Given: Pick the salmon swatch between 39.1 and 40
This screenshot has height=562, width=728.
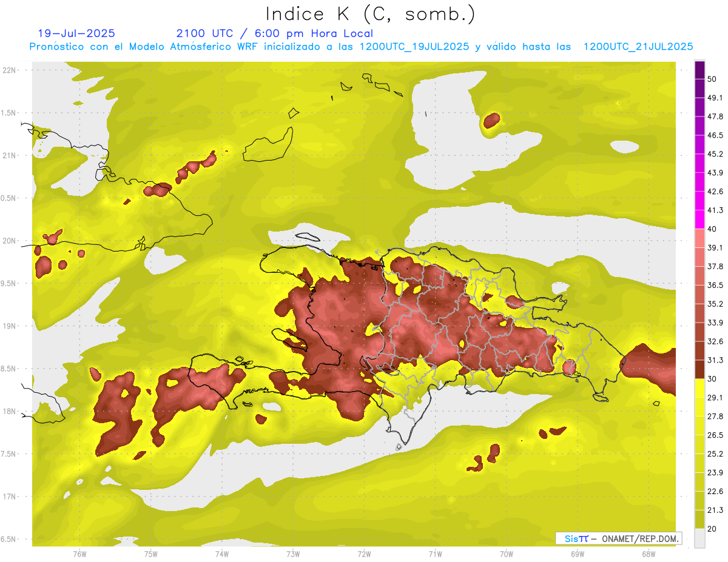Looking at the screenshot, I should click(699, 238).
